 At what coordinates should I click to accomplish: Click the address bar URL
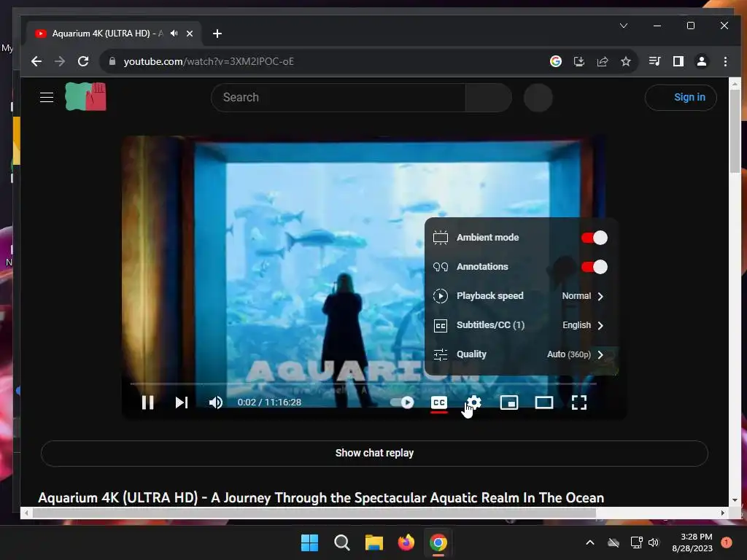click(208, 61)
